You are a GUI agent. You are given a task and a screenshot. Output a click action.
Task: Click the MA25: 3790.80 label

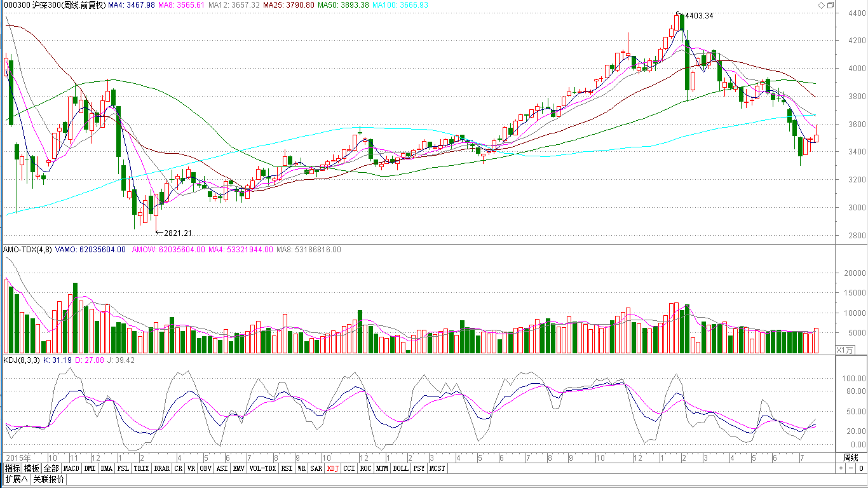(288, 5)
